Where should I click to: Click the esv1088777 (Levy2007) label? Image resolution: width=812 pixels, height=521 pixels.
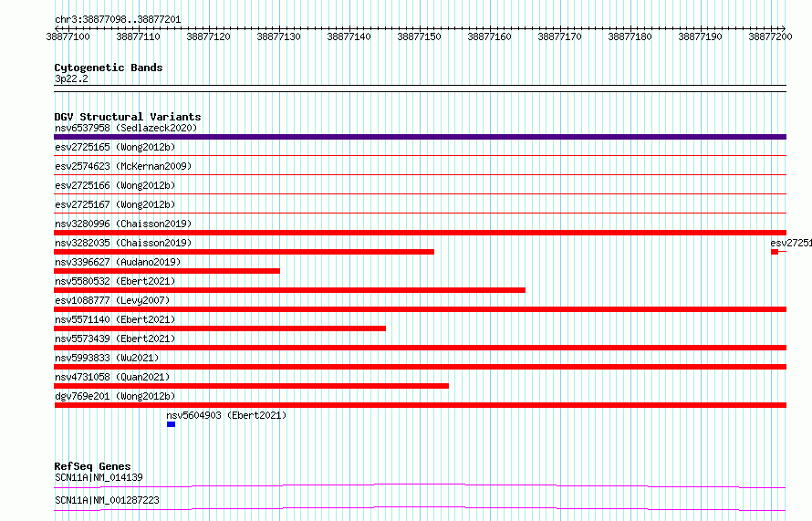(x=112, y=300)
